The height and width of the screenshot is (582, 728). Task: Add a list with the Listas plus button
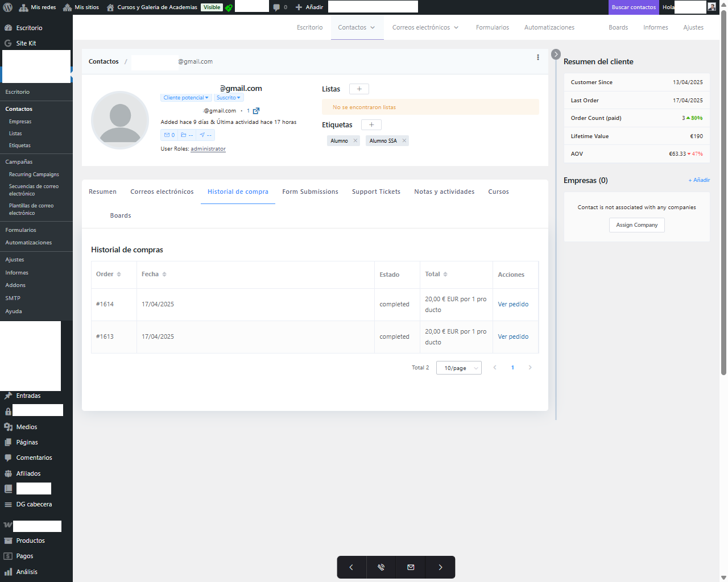pyautogui.click(x=359, y=89)
